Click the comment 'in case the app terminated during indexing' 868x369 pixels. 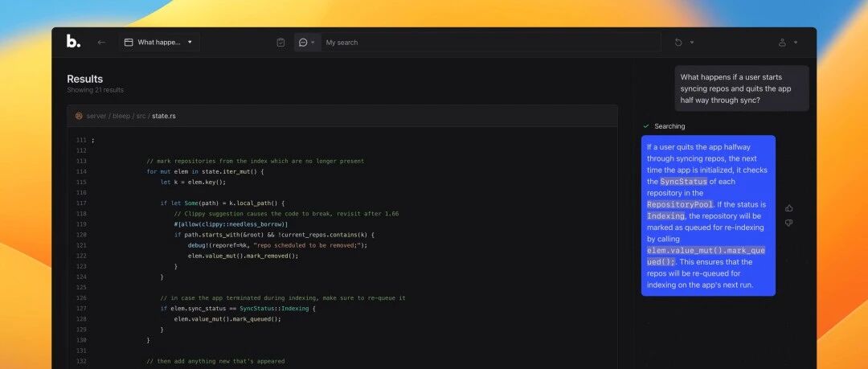click(x=283, y=298)
